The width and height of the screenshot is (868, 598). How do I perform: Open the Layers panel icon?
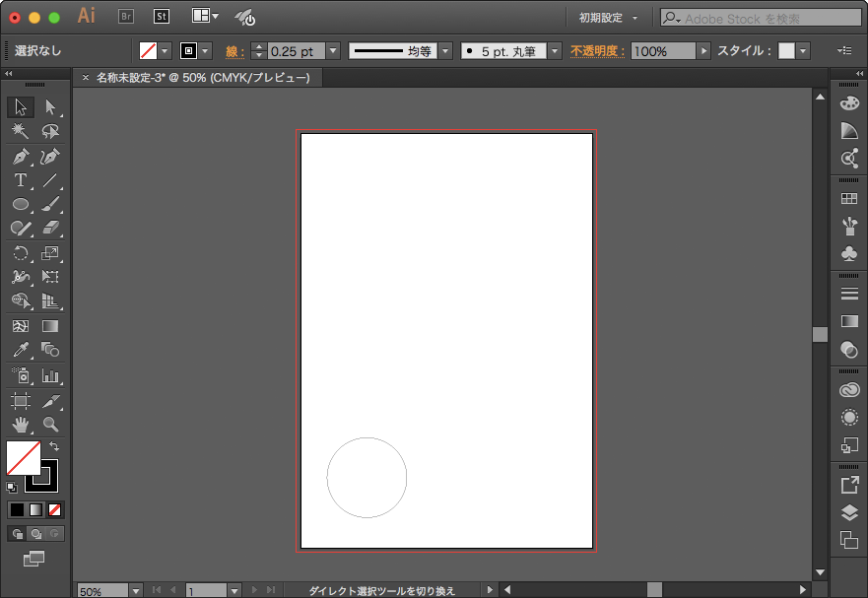tap(849, 512)
